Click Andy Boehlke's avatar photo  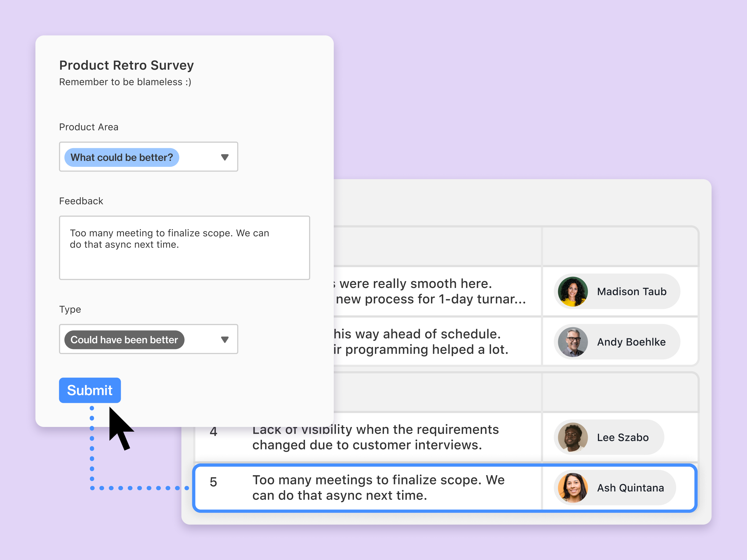[x=573, y=342]
